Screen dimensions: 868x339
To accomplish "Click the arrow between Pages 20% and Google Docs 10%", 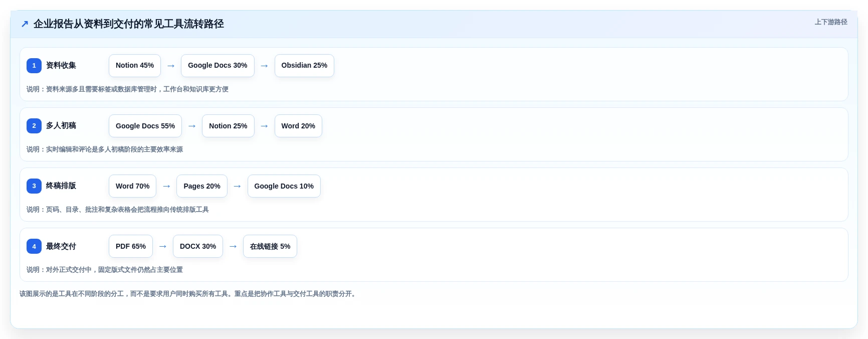I will tap(238, 186).
